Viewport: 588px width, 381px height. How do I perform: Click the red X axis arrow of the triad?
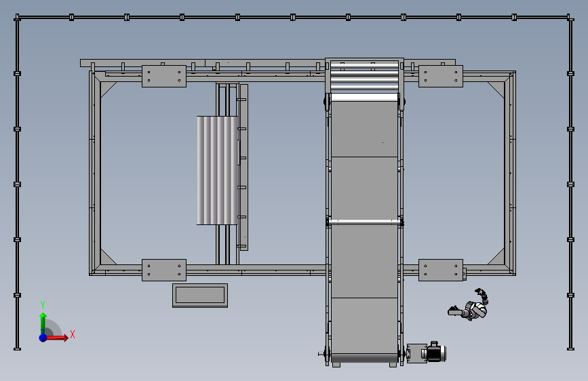tap(57, 338)
